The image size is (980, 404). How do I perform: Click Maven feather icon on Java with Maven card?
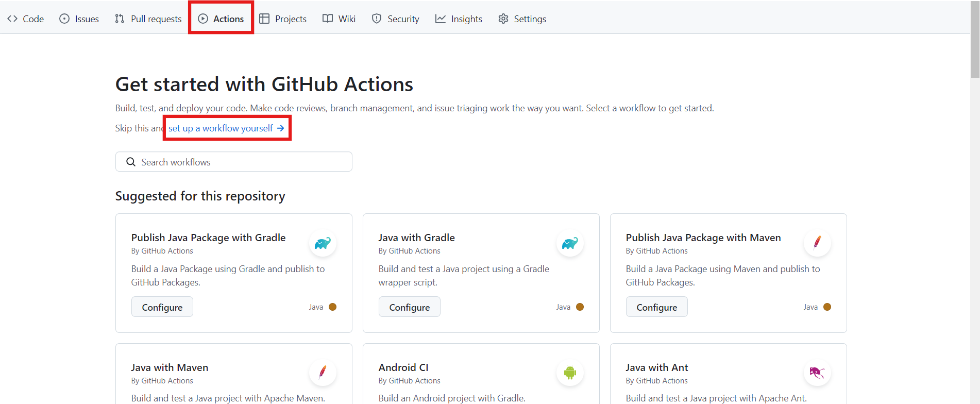(x=323, y=373)
